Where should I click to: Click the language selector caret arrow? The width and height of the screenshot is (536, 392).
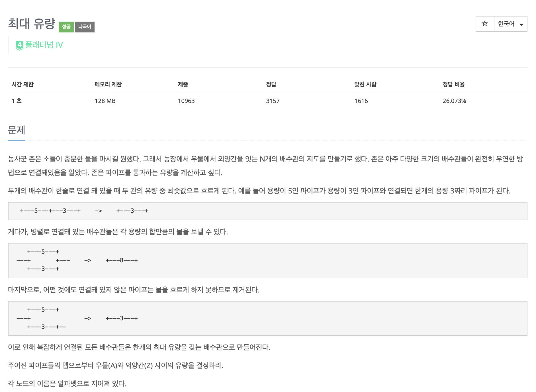coord(521,25)
